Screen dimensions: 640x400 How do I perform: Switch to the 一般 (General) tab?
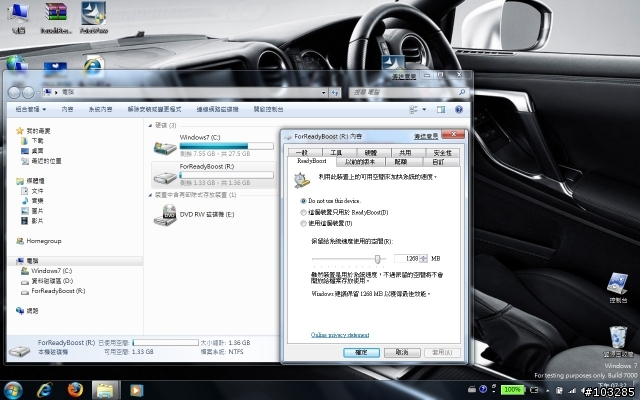tap(305, 153)
